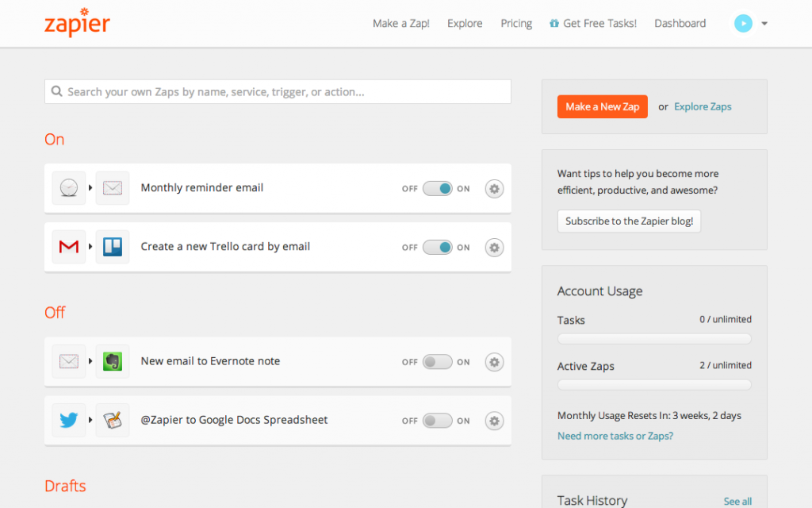Subscribe to the Zapier blog
The width and height of the screenshot is (812, 508).
tap(629, 221)
